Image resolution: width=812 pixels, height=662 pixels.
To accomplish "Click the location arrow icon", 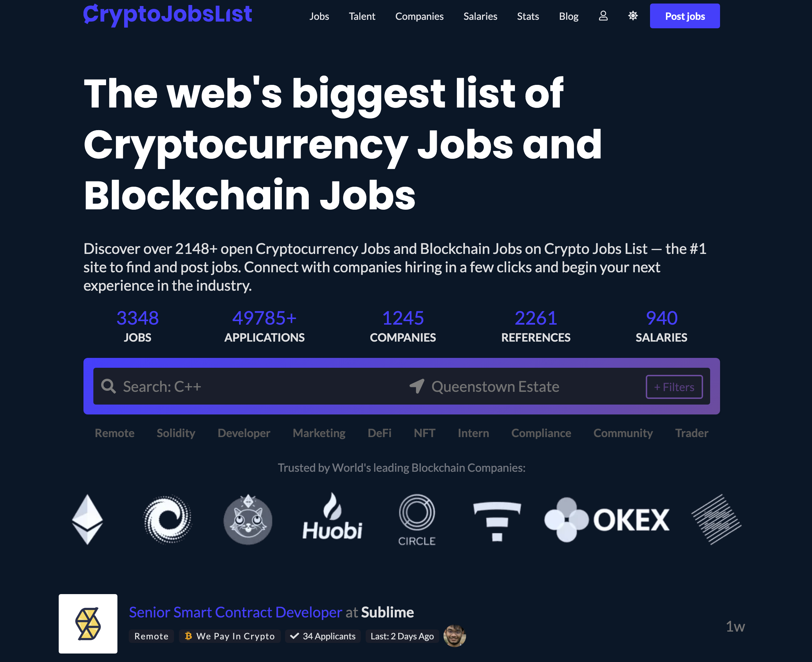I will tap(417, 386).
